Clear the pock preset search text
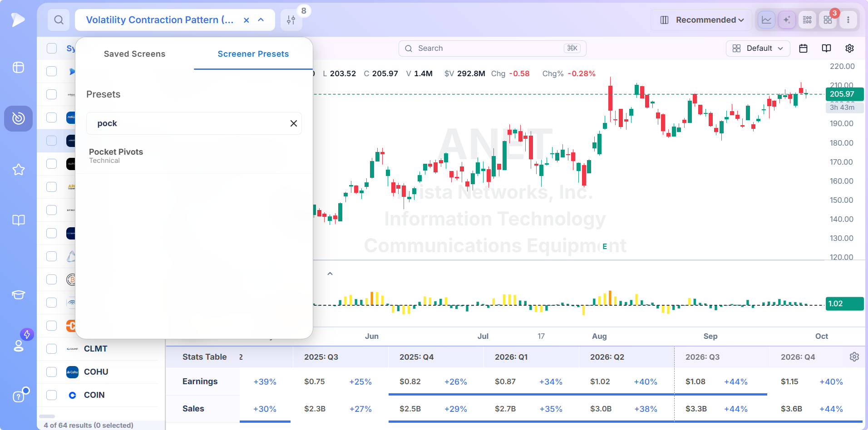 [x=294, y=123]
